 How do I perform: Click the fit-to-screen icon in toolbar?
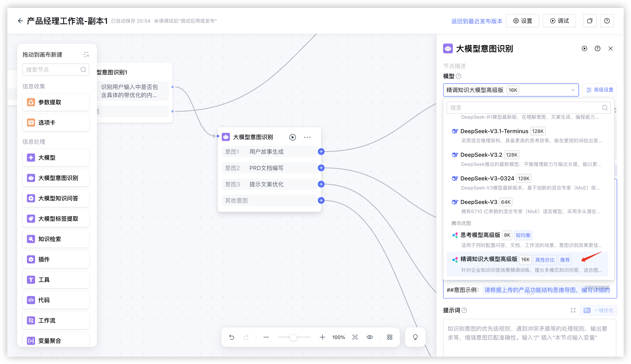tap(355, 337)
